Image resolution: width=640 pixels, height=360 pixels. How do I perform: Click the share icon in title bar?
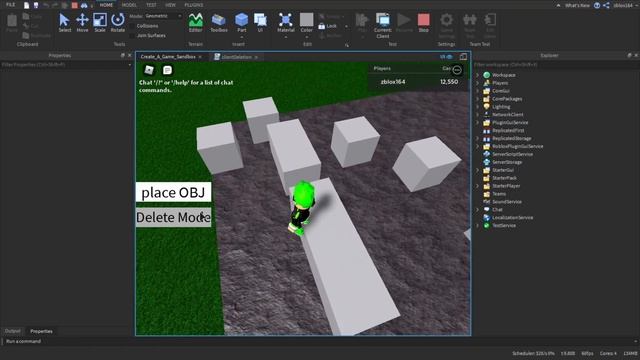pyautogui.click(x=606, y=5)
